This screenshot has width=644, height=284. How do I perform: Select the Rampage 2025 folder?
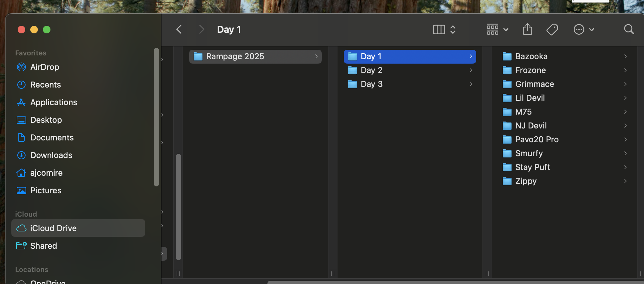pos(235,56)
